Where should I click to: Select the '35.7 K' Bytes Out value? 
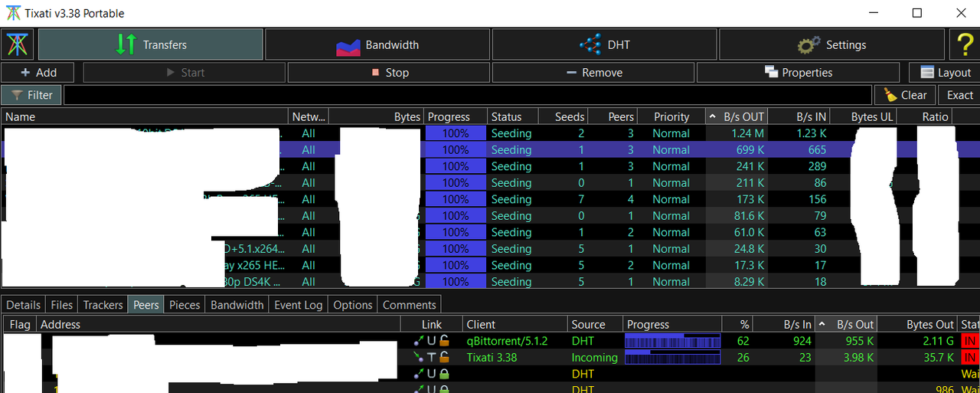pos(936,358)
